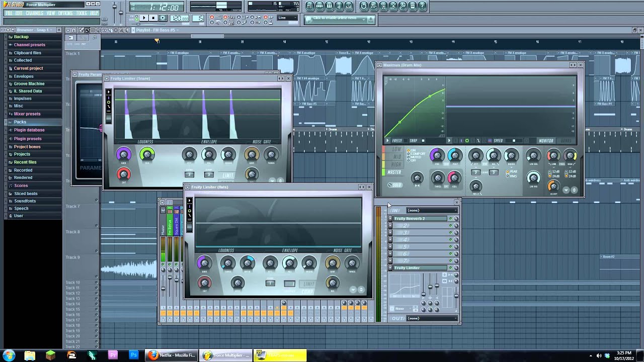Select the 24dB low crossover slope in Maximus

coord(554,176)
